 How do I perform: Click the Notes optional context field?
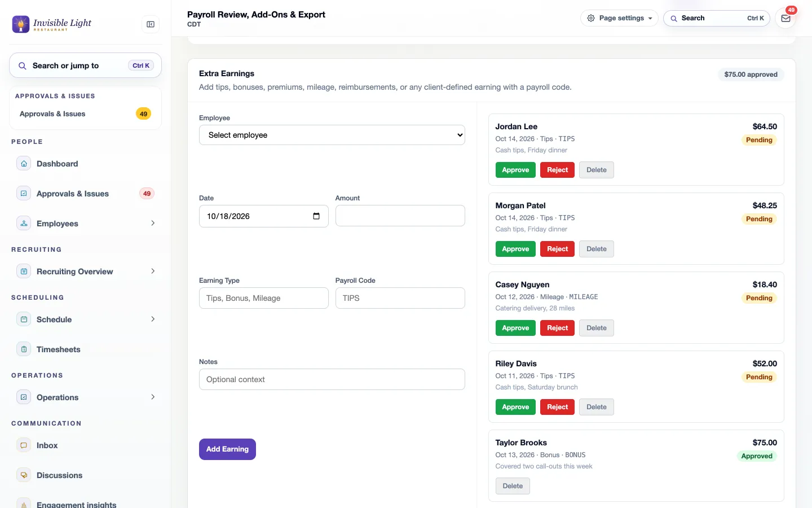point(332,379)
